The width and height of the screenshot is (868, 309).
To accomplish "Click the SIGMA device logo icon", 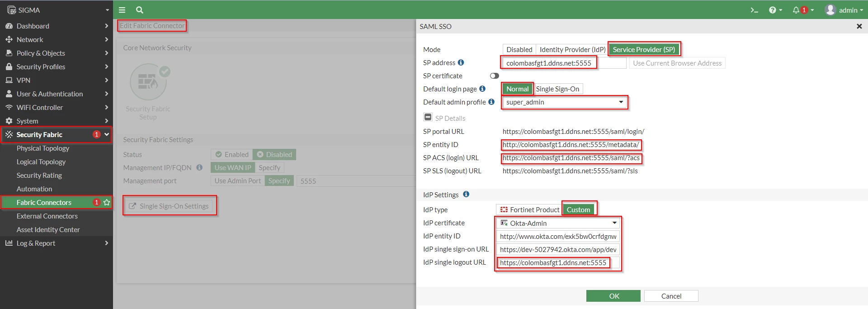I will point(11,10).
